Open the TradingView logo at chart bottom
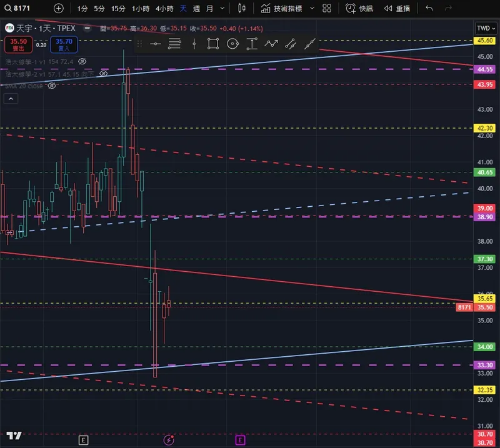This screenshot has width=500, height=448. coord(14,436)
